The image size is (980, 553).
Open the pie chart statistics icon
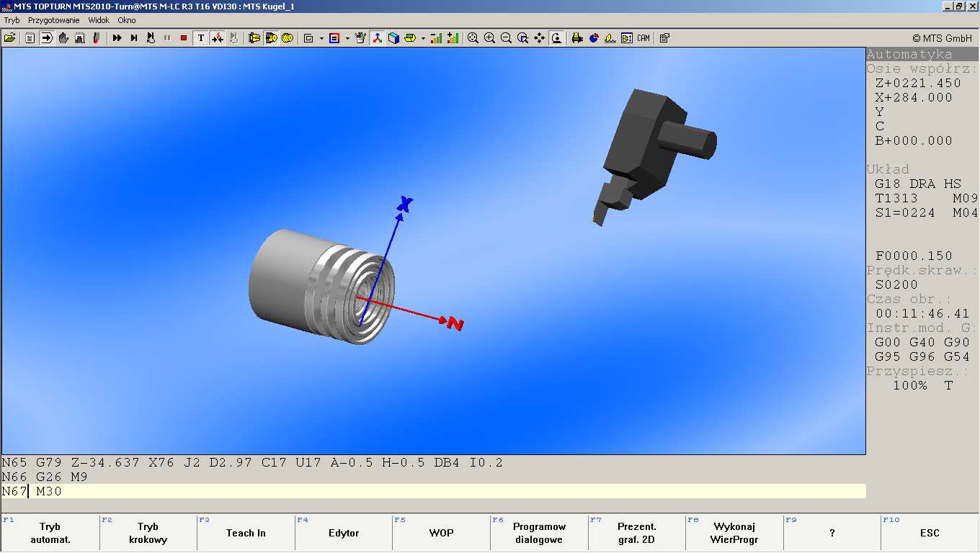click(594, 38)
